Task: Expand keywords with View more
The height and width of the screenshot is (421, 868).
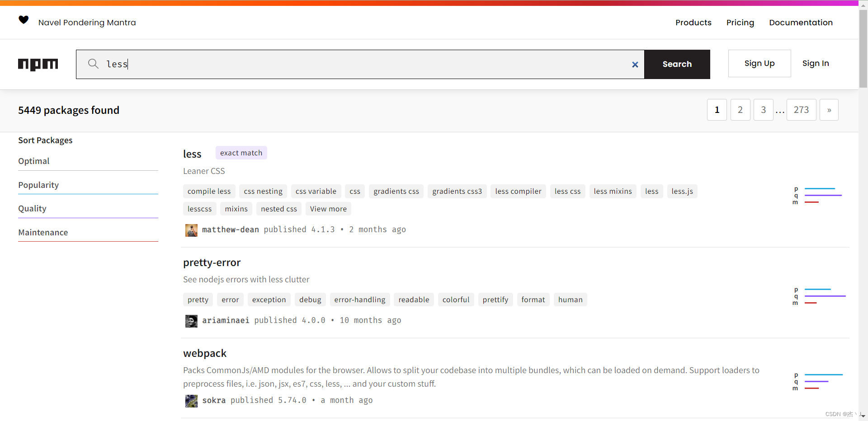Action: [328, 209]
